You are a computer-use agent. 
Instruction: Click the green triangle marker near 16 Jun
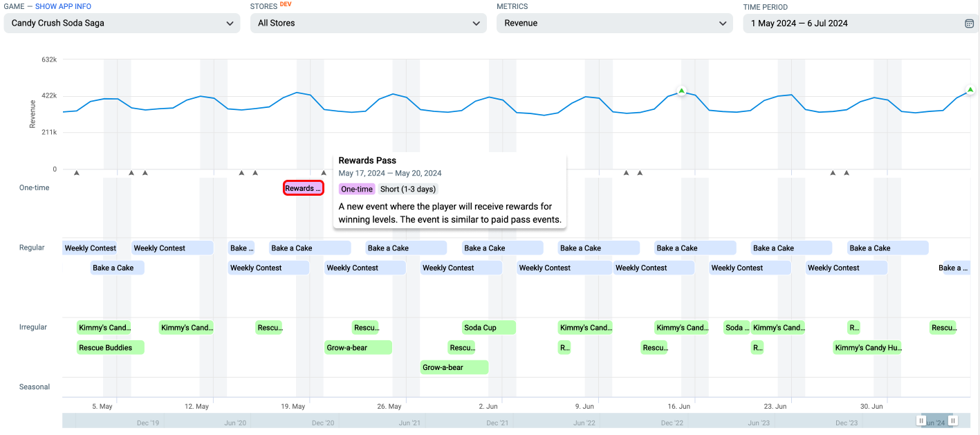click(681, 91)
